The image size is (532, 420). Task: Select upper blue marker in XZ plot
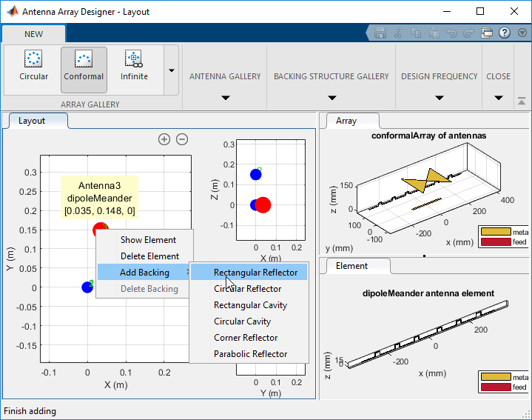tap(255, 175)
